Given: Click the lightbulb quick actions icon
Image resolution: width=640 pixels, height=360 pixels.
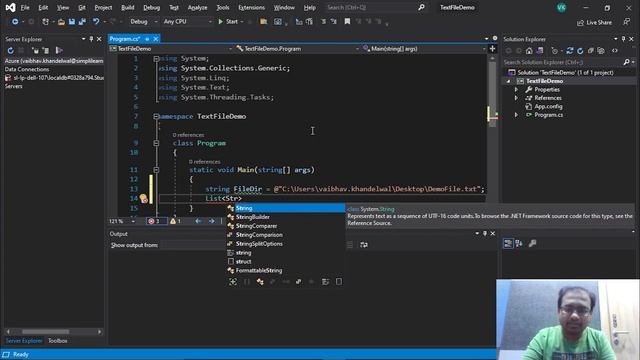Looking at the screenshot, I should 143,198.
